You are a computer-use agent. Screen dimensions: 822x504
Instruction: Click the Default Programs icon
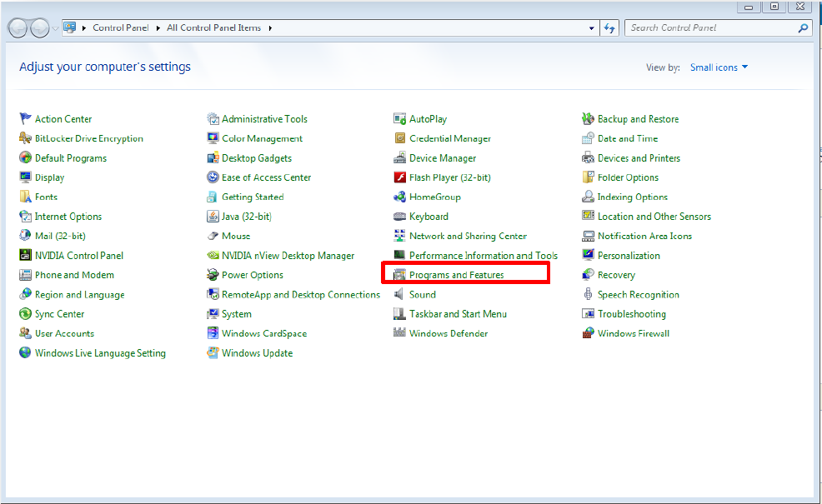coord(25,157)
